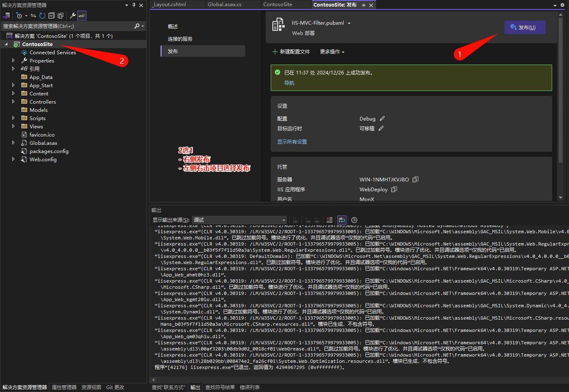Toggle word wrap in the output panel

(341, 220)
